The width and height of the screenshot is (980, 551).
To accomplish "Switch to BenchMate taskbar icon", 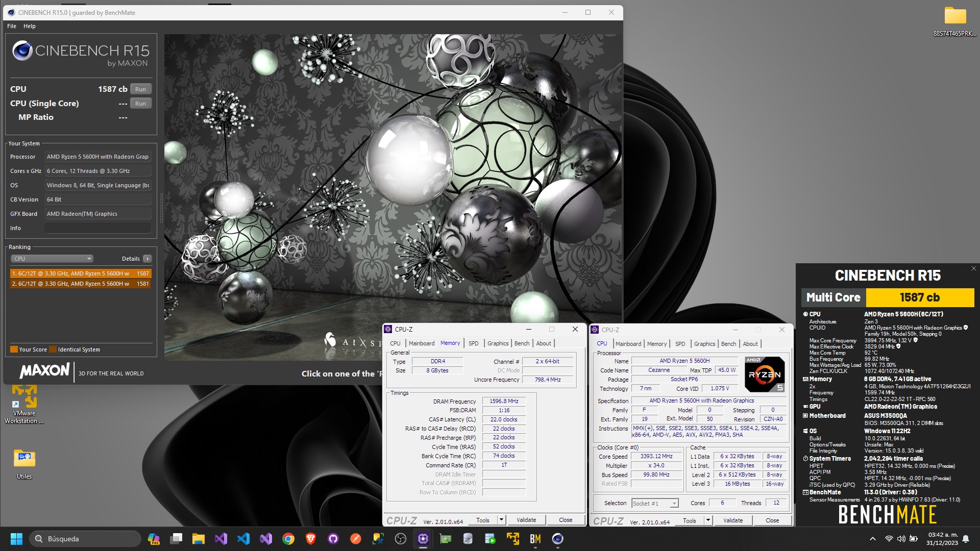I will (535, 539).
